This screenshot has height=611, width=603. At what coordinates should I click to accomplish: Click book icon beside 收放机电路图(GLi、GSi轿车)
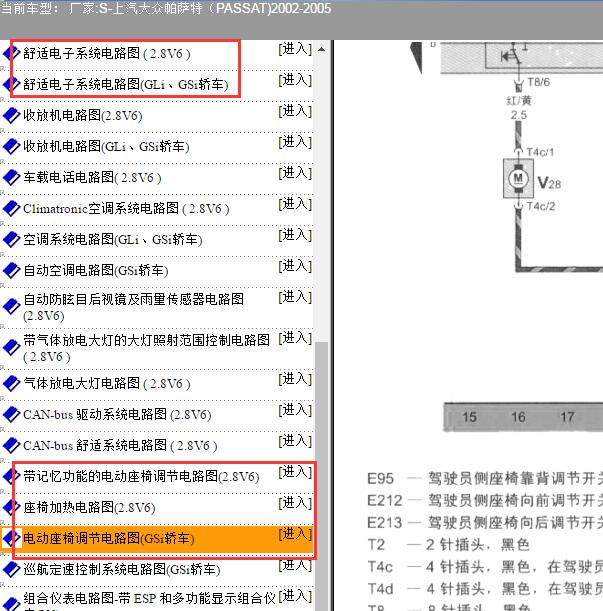tap(11, 146)
